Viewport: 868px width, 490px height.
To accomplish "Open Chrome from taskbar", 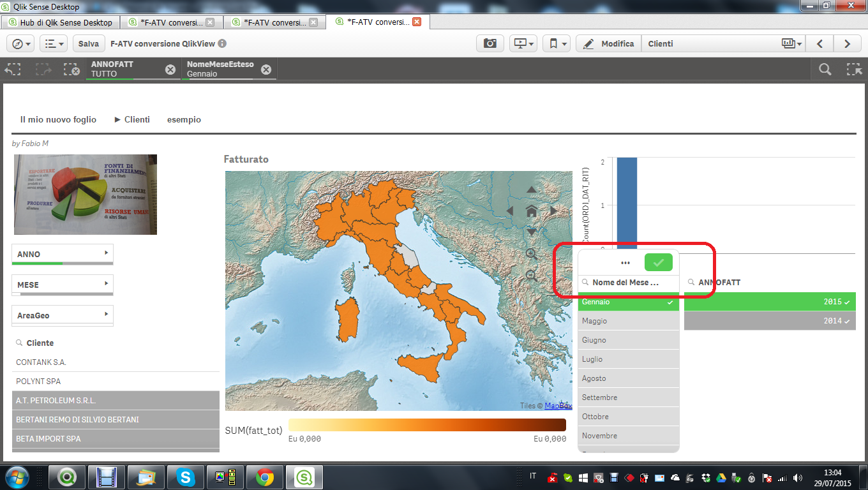I will [x=265, y=477].
